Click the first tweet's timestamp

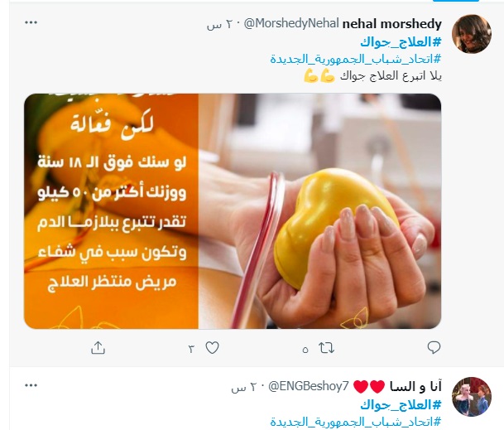219,24
